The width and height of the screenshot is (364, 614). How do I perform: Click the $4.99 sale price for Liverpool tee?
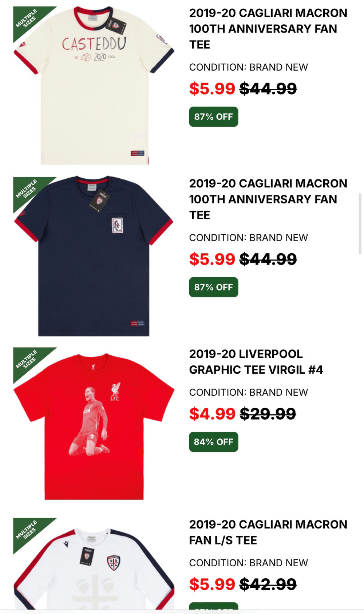[x=212, y=414]
